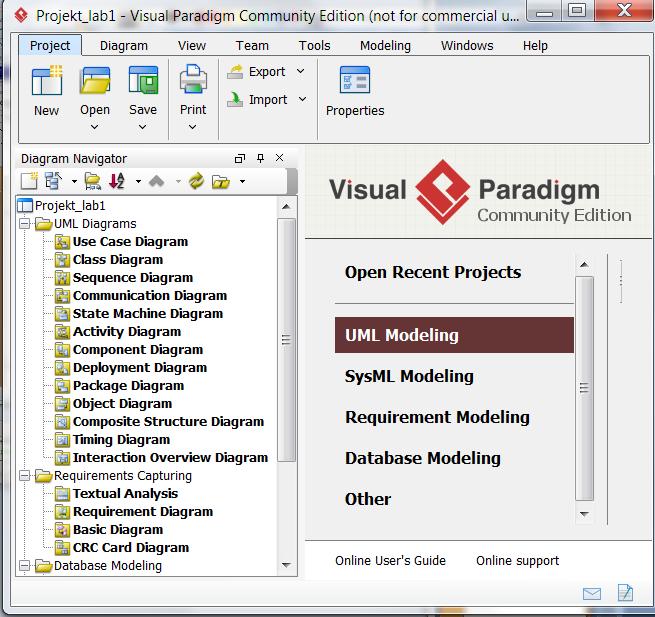Click the envelope icon in the status bar
The height and width of the screenshot is (617, 655).
[x=592, y=594]
